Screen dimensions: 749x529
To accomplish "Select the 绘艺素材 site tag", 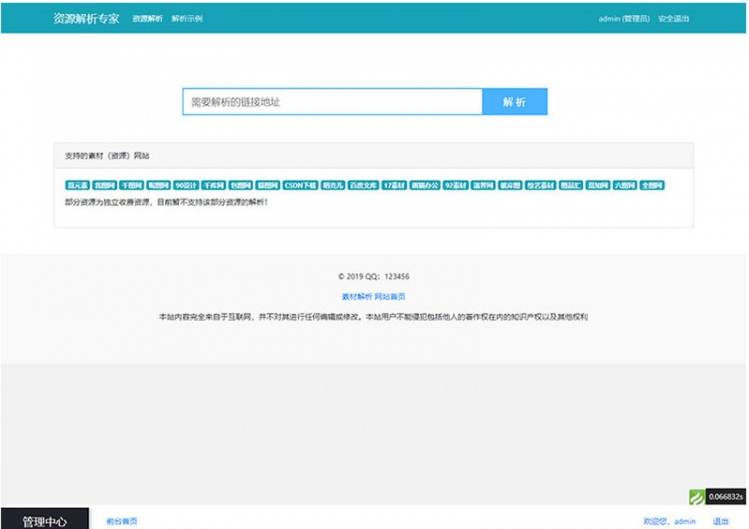I will point(540,185).
